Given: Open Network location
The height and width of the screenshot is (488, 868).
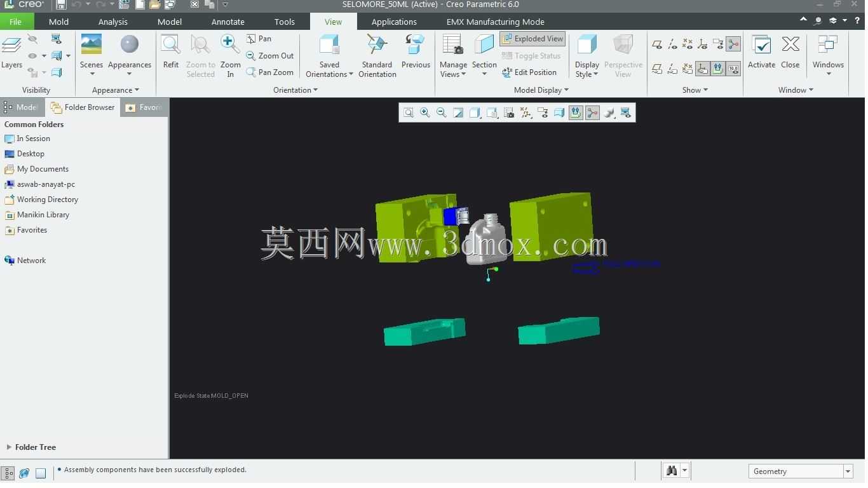Looking at the screenshot, I should point(25,261).
